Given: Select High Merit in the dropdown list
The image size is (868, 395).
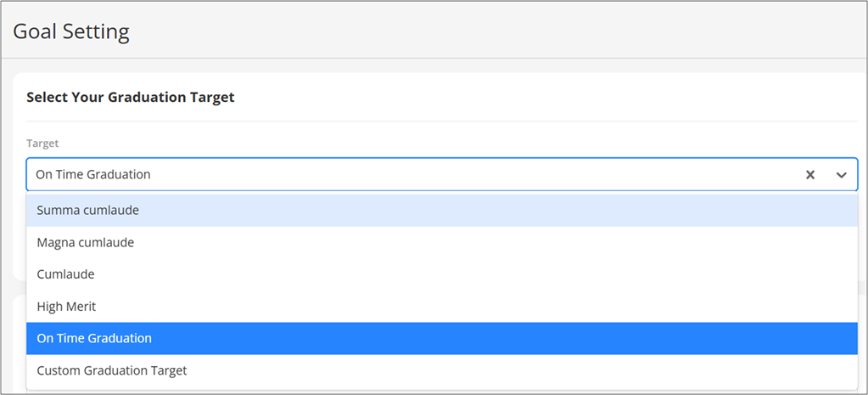Looking at the screenshot, I should coord(66,306).
